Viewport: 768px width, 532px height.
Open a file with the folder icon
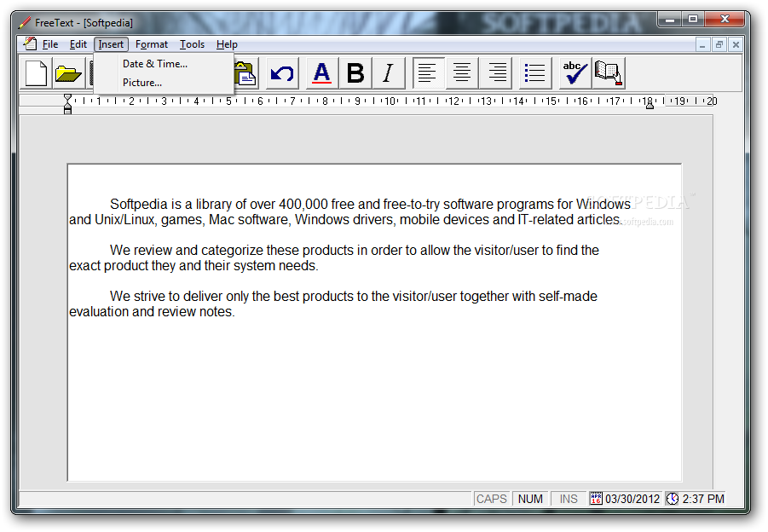pos(68,73)
